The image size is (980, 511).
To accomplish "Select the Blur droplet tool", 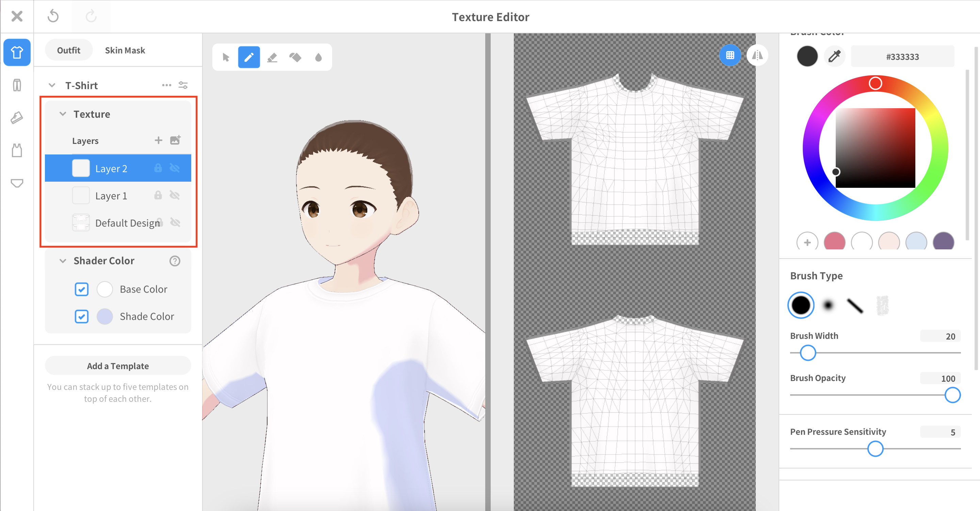I will click(318, 57).
